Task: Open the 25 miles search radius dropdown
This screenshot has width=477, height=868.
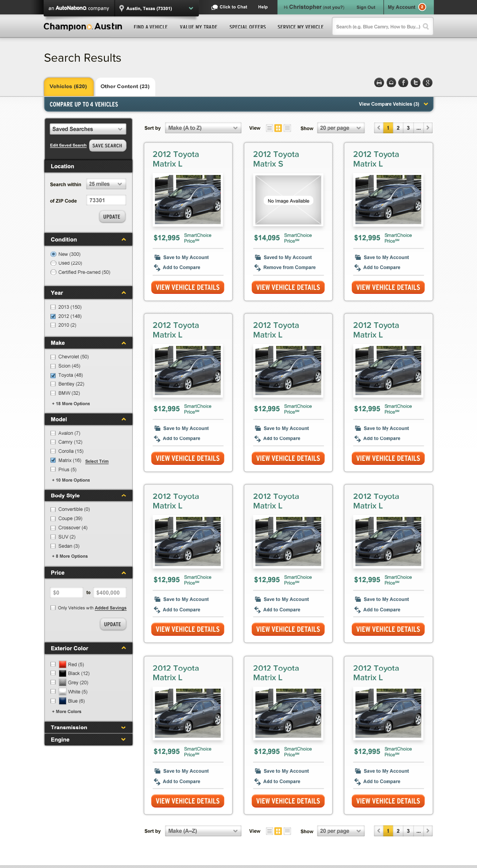Action: tap(106, 184)
